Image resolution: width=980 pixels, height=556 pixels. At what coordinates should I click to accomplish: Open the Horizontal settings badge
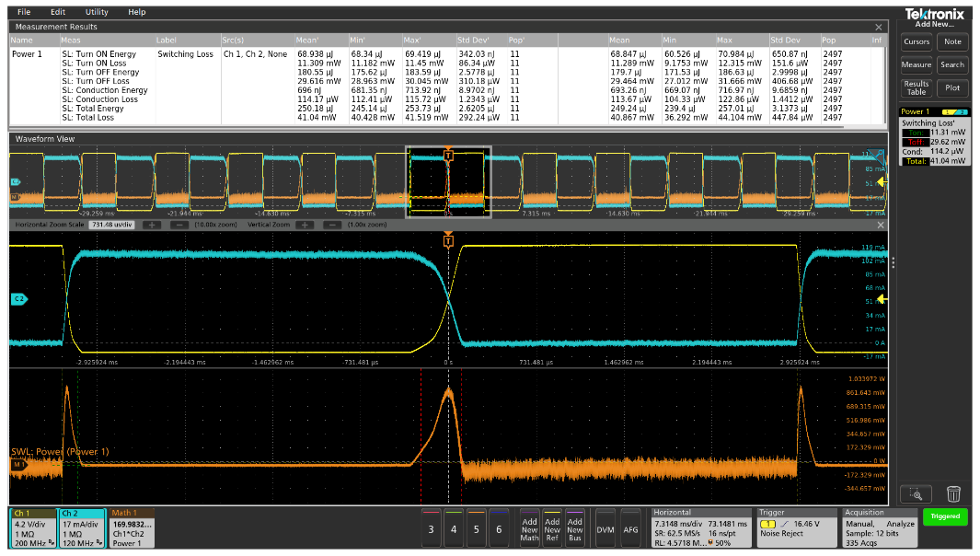pyautogui.click(x=701, y=528)
